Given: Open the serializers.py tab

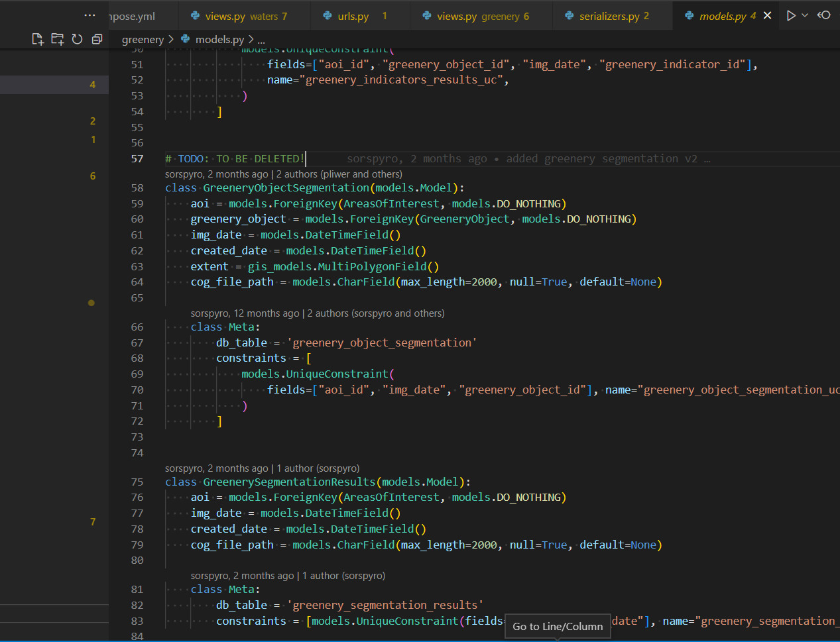Looking at the screenshot, I should [x=612, y=16].
